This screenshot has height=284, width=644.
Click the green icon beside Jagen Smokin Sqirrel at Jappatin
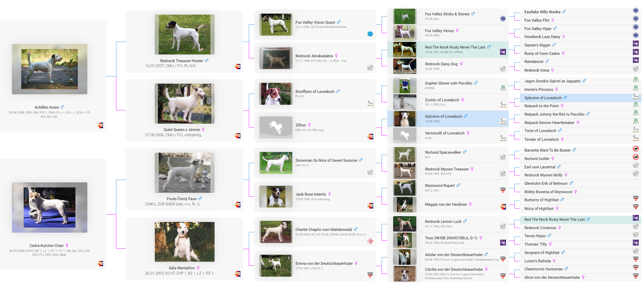pos(636,79)
